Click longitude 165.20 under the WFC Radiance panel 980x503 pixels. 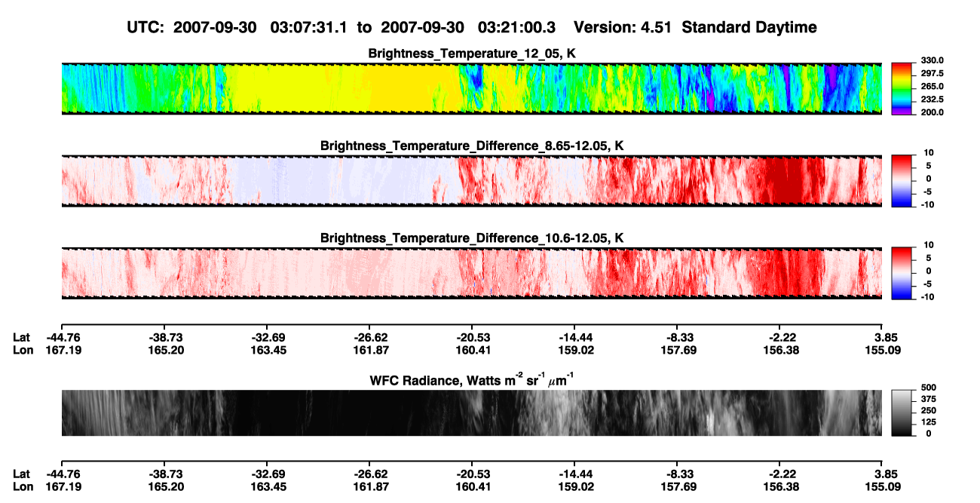[x=165, y=486]
